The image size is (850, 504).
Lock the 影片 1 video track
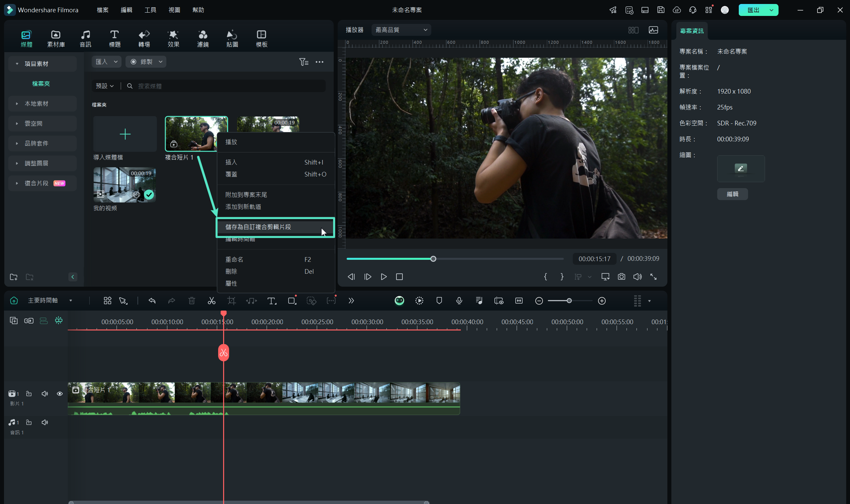(x=29, y=394)
